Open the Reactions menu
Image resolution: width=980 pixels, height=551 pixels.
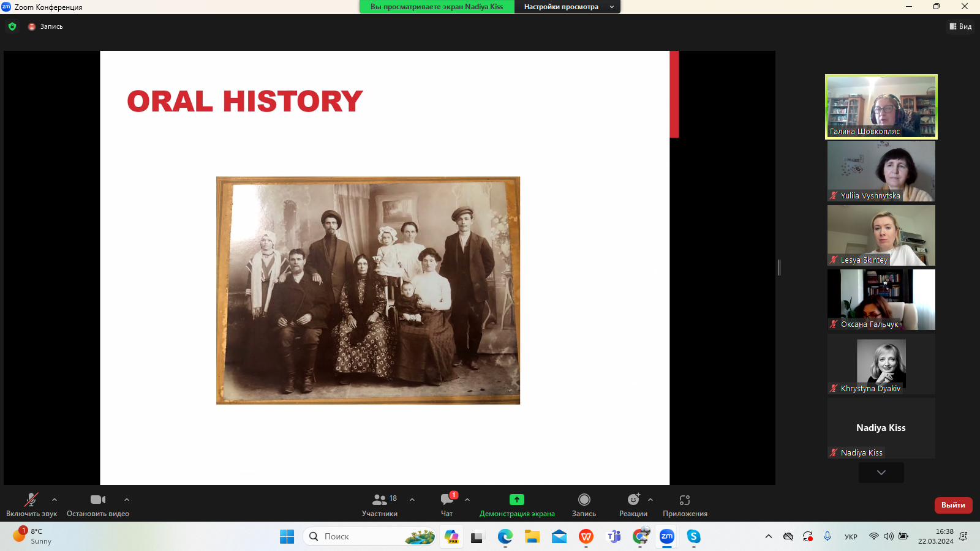tap(633, 505)
